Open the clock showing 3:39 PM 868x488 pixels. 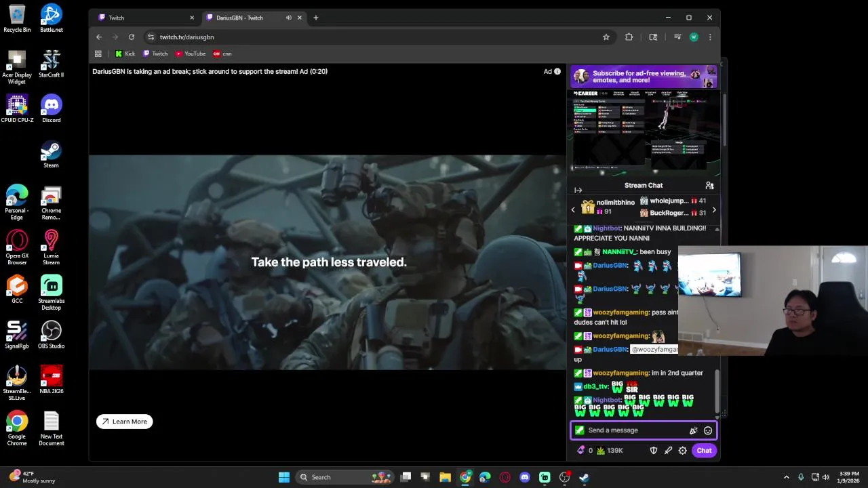tap(849, 477)
